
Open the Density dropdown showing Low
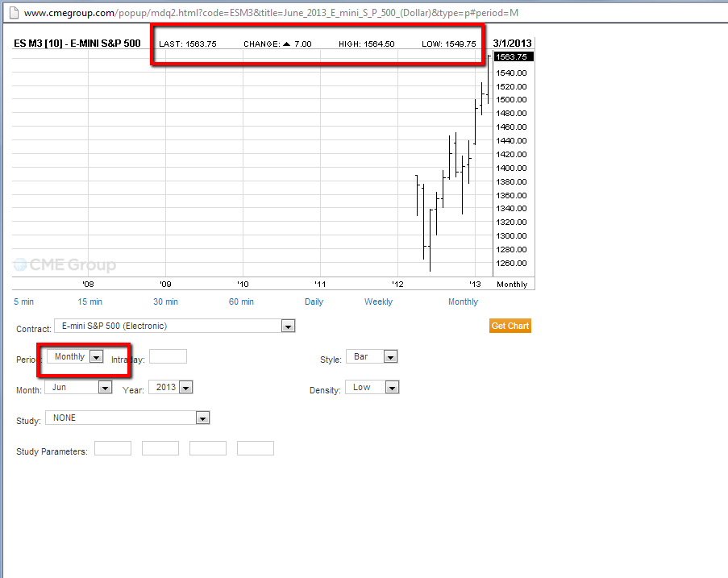coord(372,387)
